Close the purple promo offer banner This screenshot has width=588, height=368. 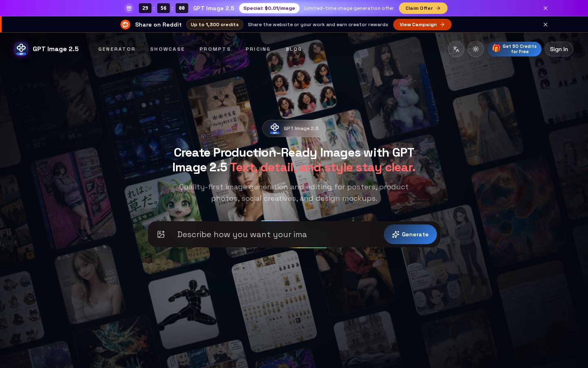click(546, 8)
